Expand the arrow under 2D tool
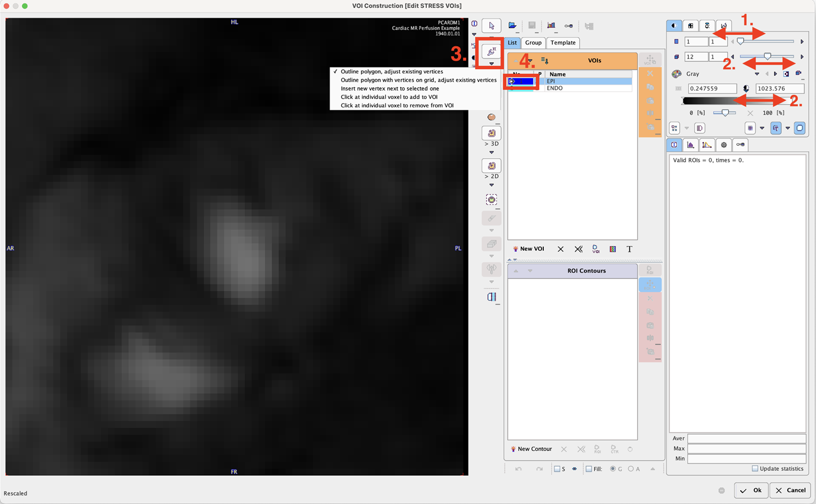Screen dimensions: 816x504 (492, 185)
